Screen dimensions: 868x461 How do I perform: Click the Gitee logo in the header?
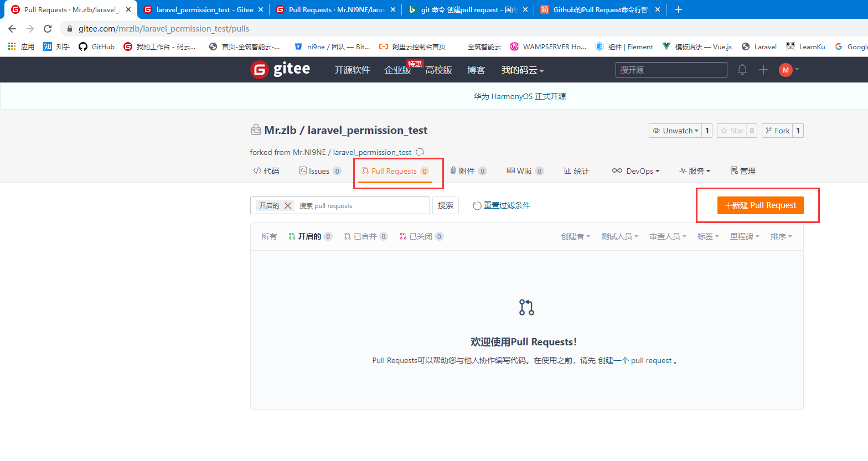click(280, 70)
